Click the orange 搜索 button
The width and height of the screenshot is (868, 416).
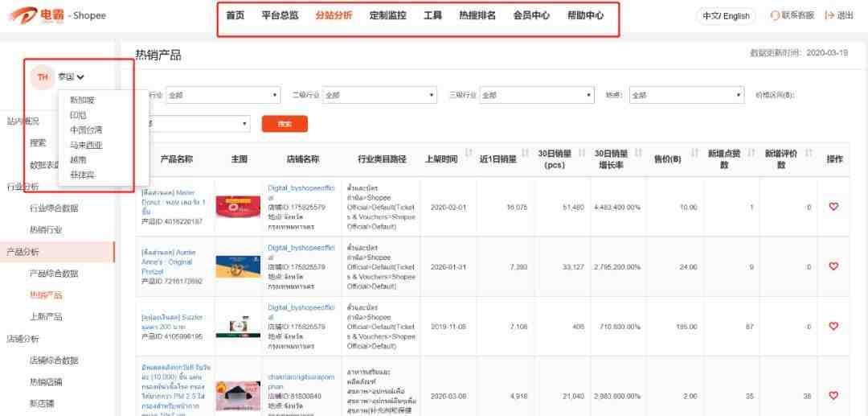285,124
